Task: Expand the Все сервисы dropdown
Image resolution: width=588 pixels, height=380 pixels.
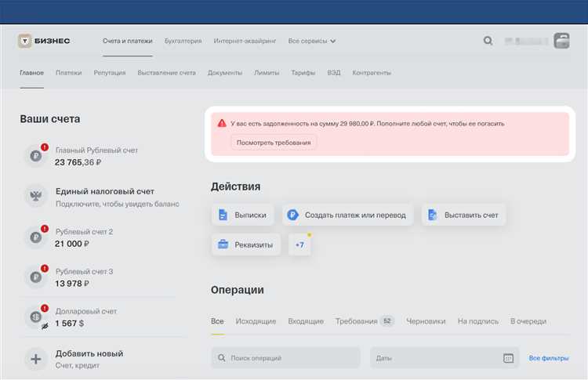Action: pos(311,41)
